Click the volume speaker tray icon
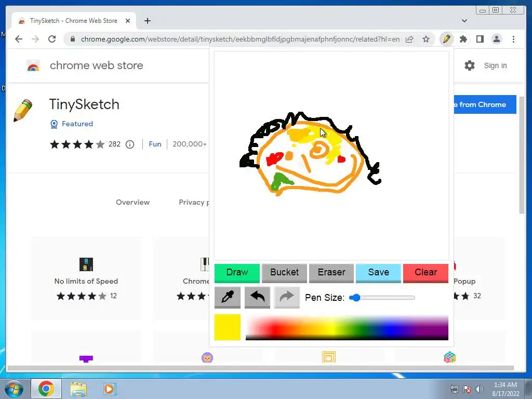Viewport: 532px width, 399px height. (x=480, y=389)
